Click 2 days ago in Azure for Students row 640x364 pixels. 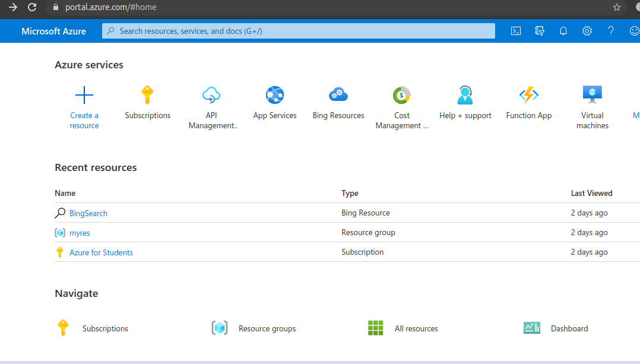(589, 252)
